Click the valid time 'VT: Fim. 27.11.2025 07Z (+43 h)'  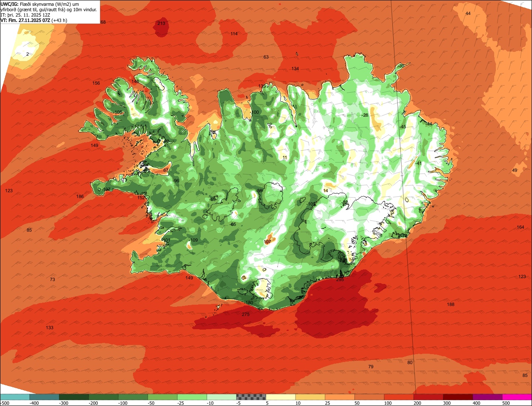pyautogui.click(x=34, y=20)
